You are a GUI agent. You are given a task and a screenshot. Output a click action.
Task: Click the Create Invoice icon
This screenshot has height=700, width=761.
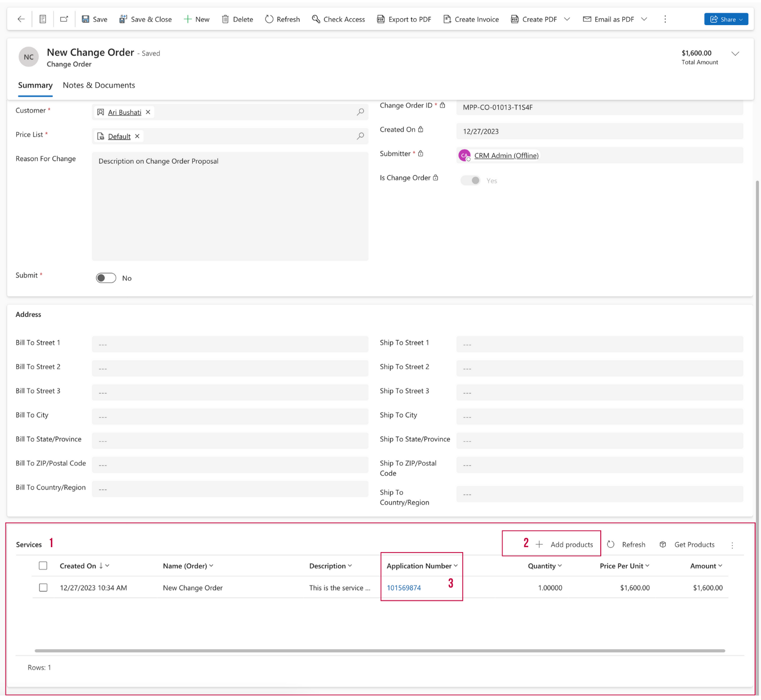pyautogui.click(x=447, y=19)
